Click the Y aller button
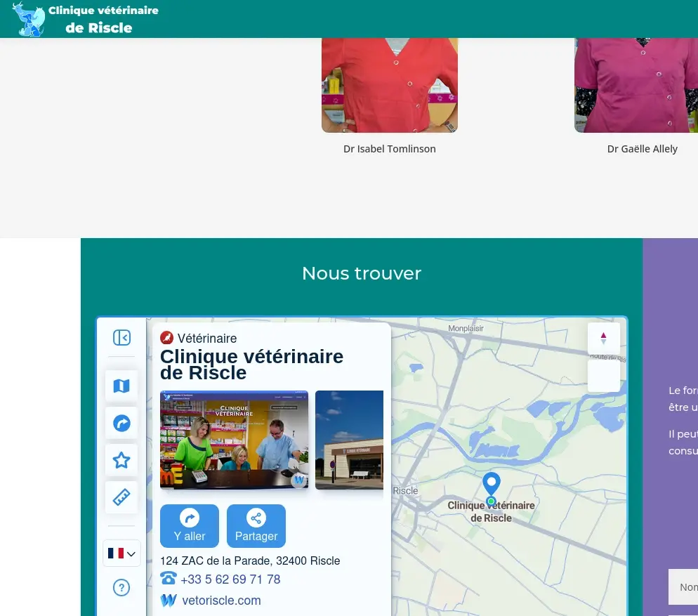Image resolution: width=698 pixels, height=616 pixels. point(189,526)
